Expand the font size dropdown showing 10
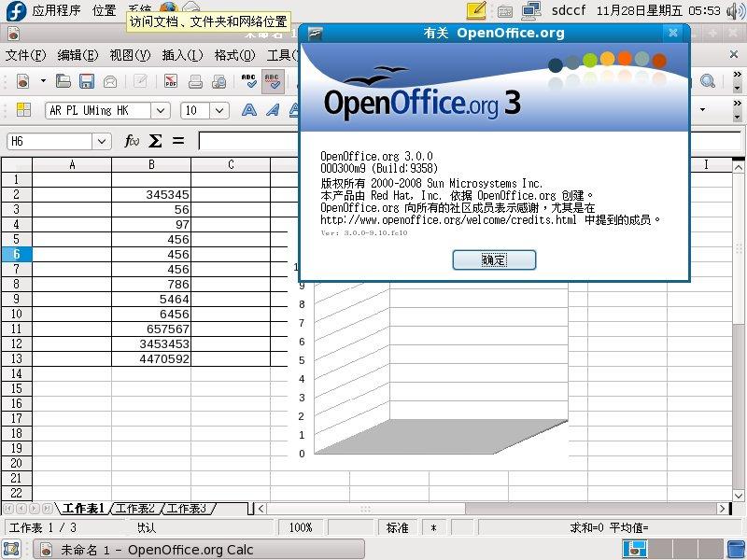The image size is (747, 560). 218,110
